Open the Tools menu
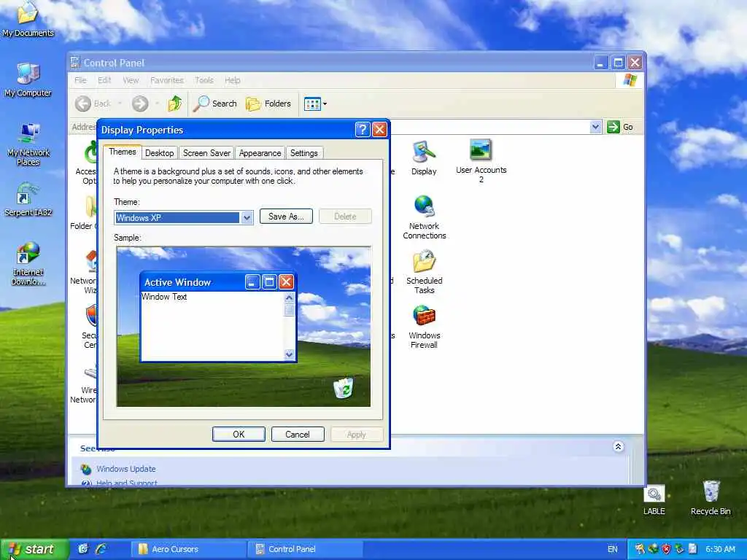Viewport: 747px width, 560px height. pos(204,80)
